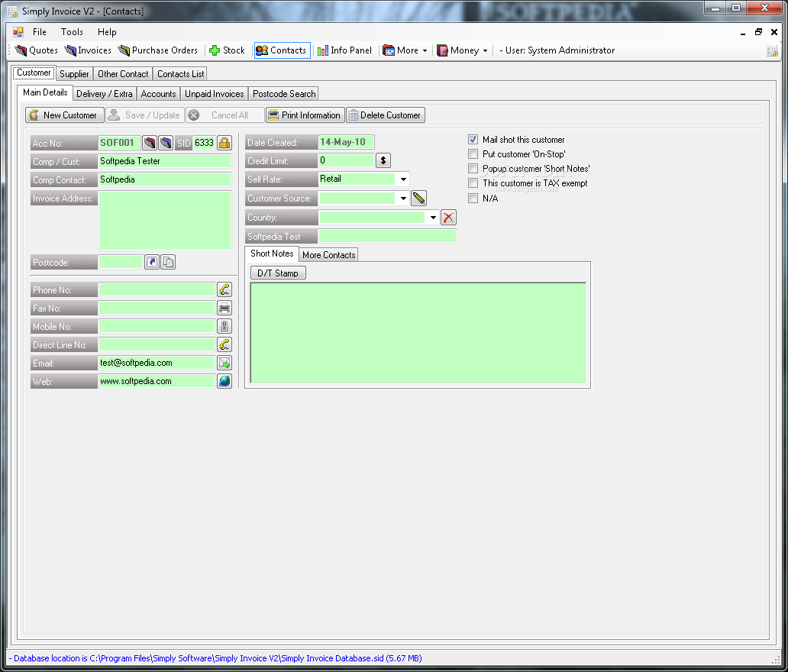This screenshot has height=672, width=788.
Task: Open the Postcode Search tab
Action: [x=284, y=94]
